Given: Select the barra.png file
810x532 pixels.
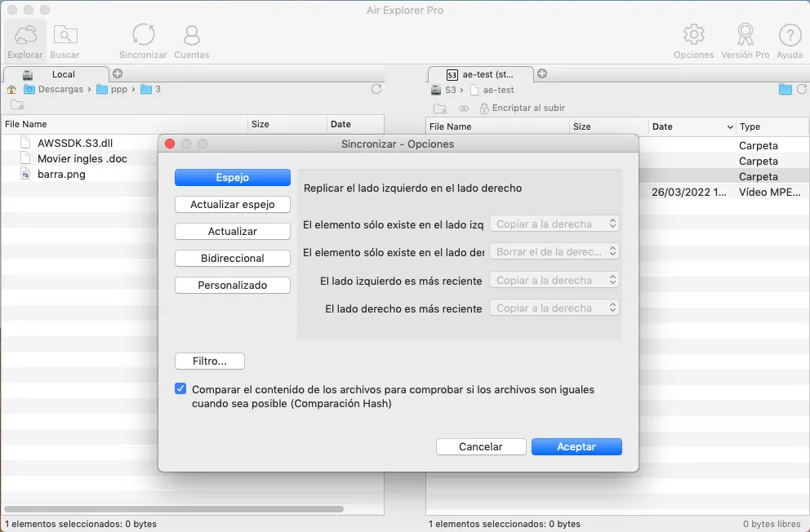Looking at the screenshot, I should click(x=61, y=174).
